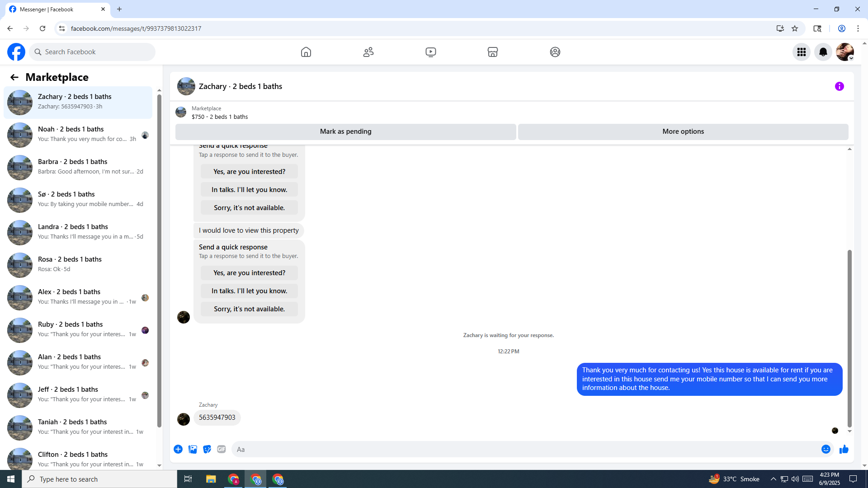Open the Facebook menu grid icon

(x=802, y=52)
